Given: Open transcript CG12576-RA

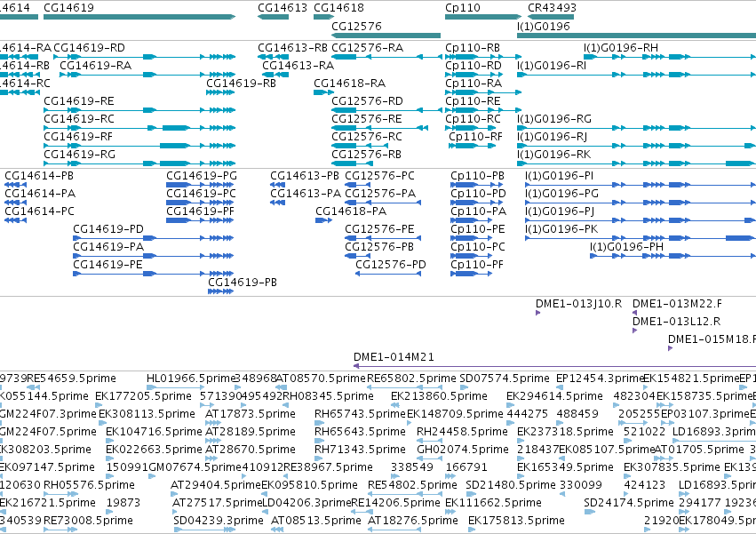Looking at the screenshot, I should 386,57.
